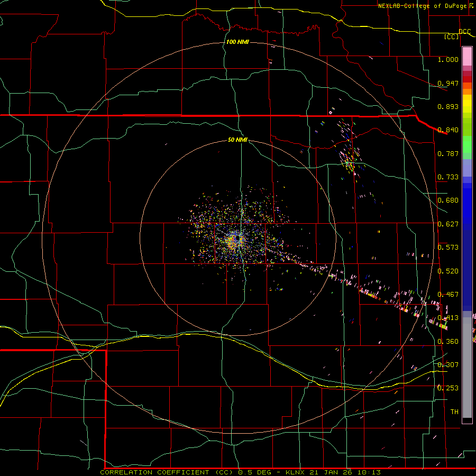Click the 10:13 time stamp
This screenshot has width=476, height=476.
click(369, 472)
